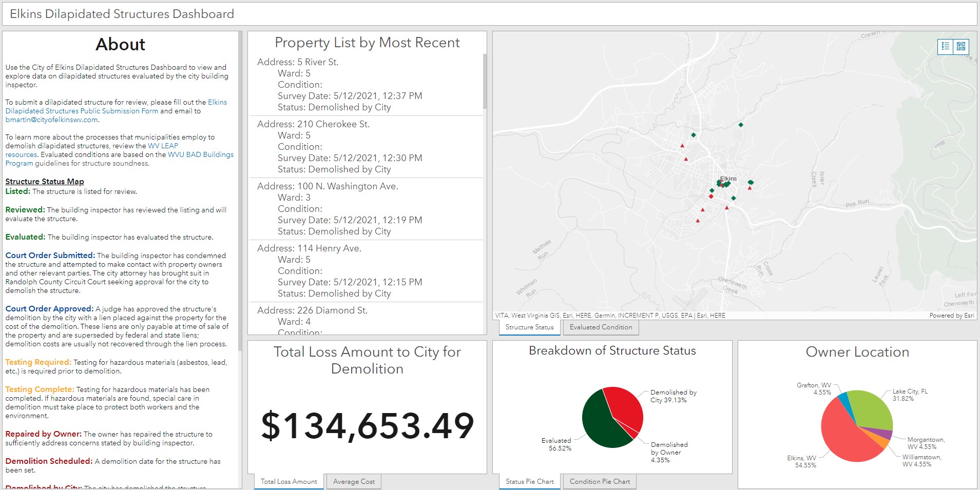The height and width of the screenshot is (490, 980).
Task: Select the red diamond marker on the map
Action: click(x=711, y=197)
